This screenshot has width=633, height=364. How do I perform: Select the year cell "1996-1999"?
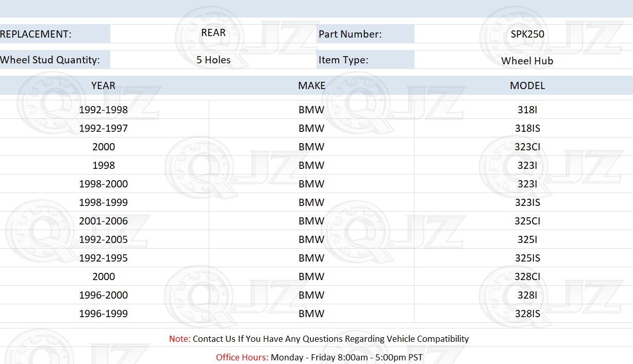[103, 314]
